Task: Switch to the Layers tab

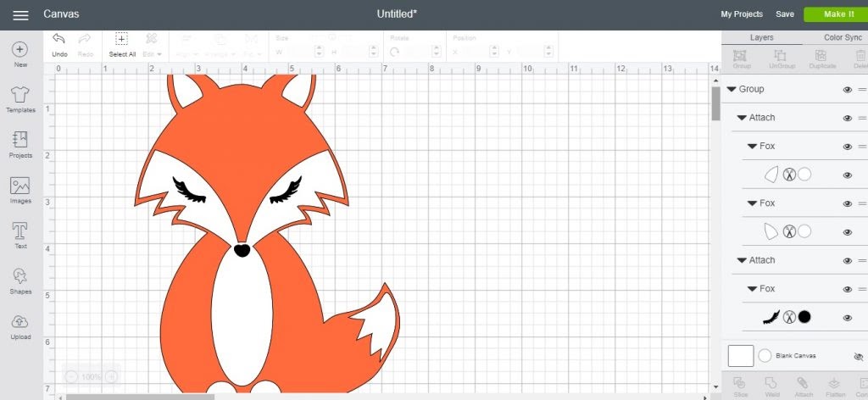Action: point(762,37)
